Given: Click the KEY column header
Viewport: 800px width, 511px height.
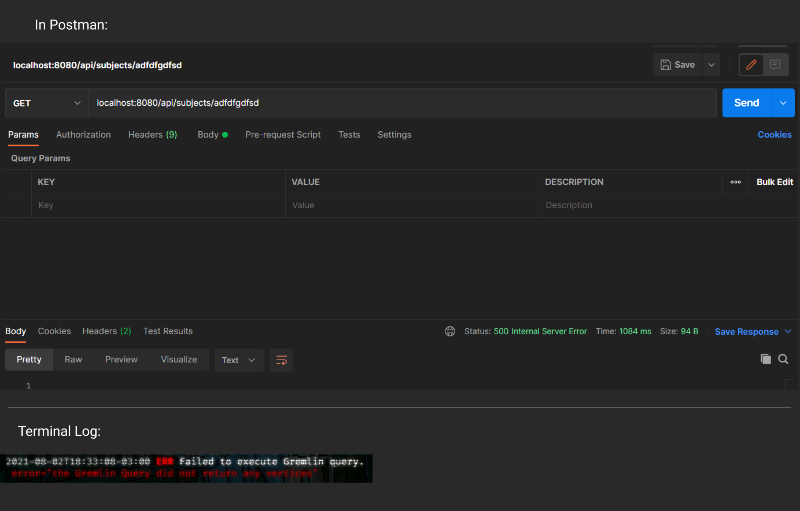Looking at the screenshot, I should click(x=46, y=182).
